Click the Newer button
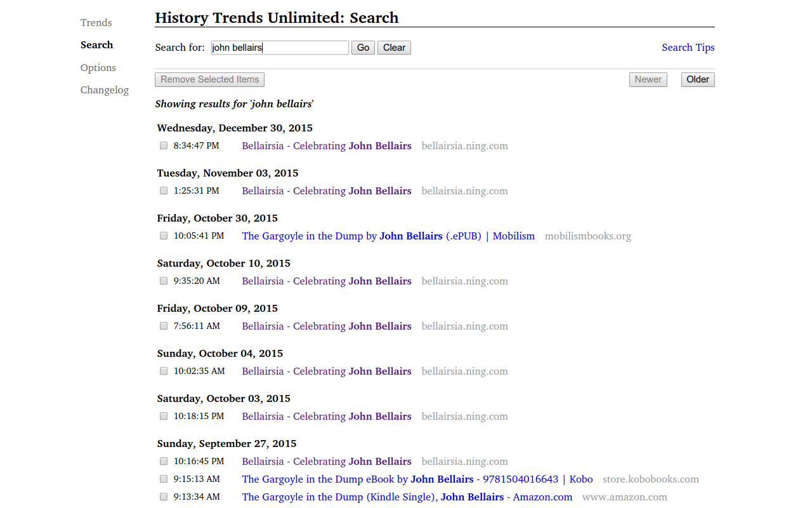The image size is (812, 508). click(648, 79)
